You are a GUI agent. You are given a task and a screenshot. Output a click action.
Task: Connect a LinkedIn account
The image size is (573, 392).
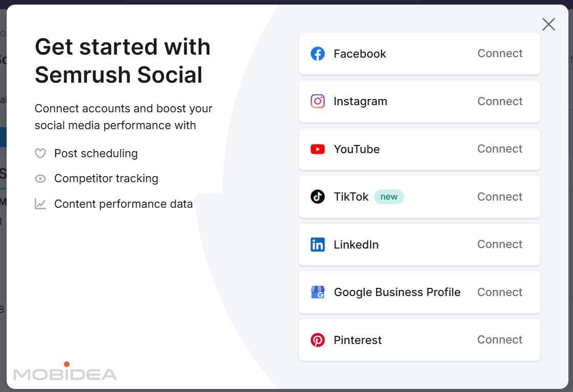click(499, 244)
